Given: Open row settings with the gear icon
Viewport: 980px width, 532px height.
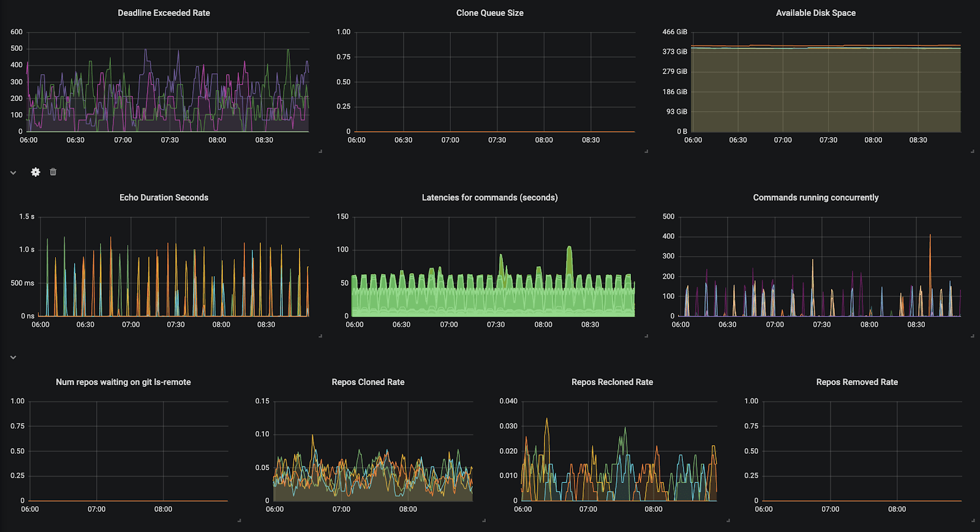Looking at the screenshot, I should pyautogui.click(x=36, y=172).
